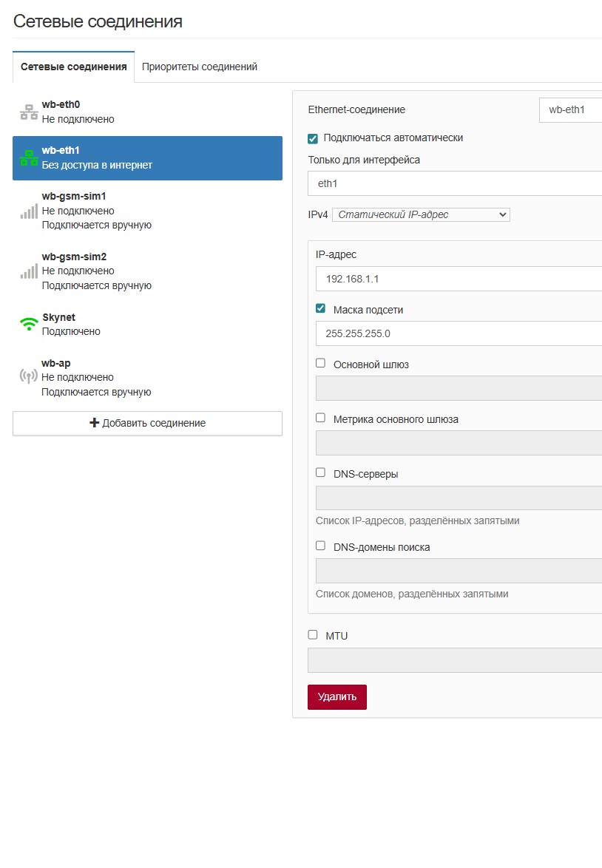602x868 pixels.
Task: Open the IPv4 Статический IP-адрес dropdown
Action: click(421, 214)
